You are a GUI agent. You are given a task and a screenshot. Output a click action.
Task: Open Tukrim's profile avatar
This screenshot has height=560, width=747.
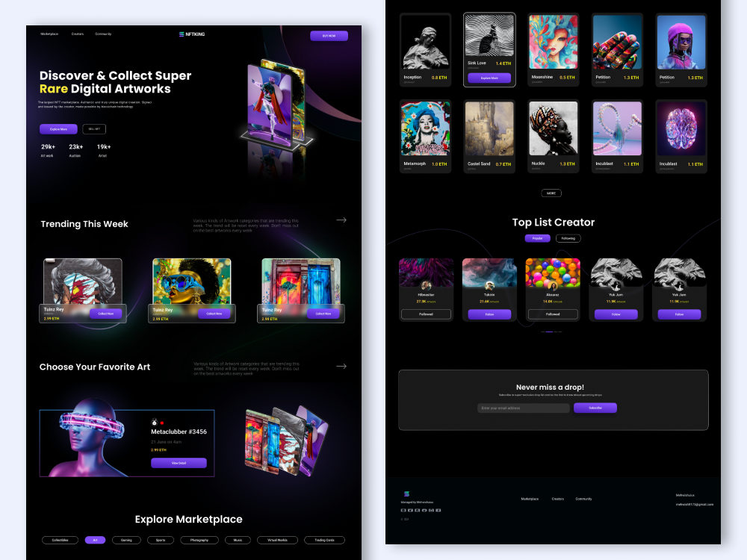pos(489,286)
